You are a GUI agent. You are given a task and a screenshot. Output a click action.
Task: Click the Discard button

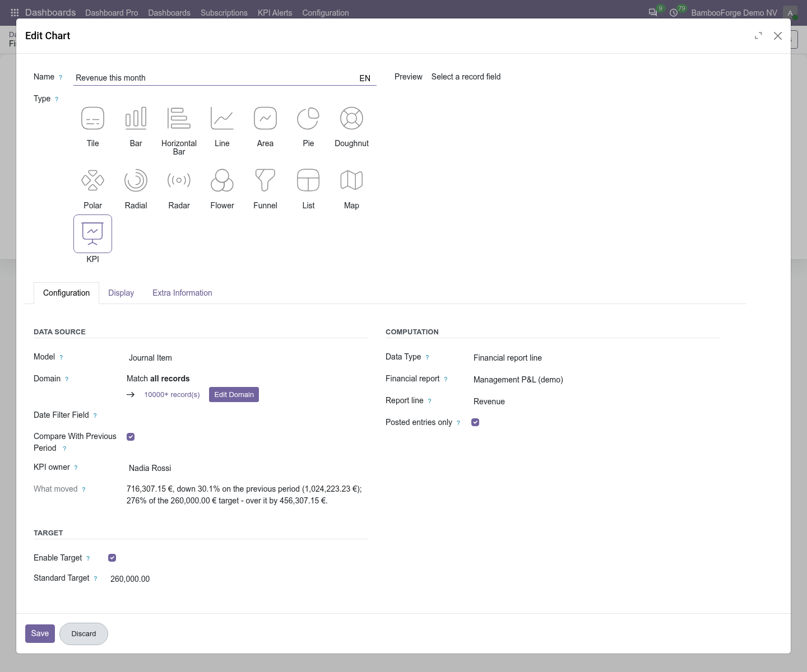(84, 634)
